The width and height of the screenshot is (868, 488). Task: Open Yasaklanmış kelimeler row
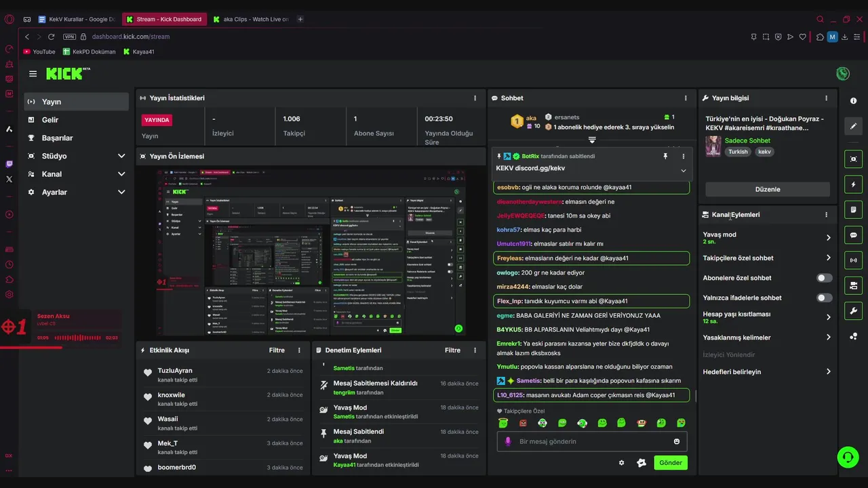(x=767, y=338)
